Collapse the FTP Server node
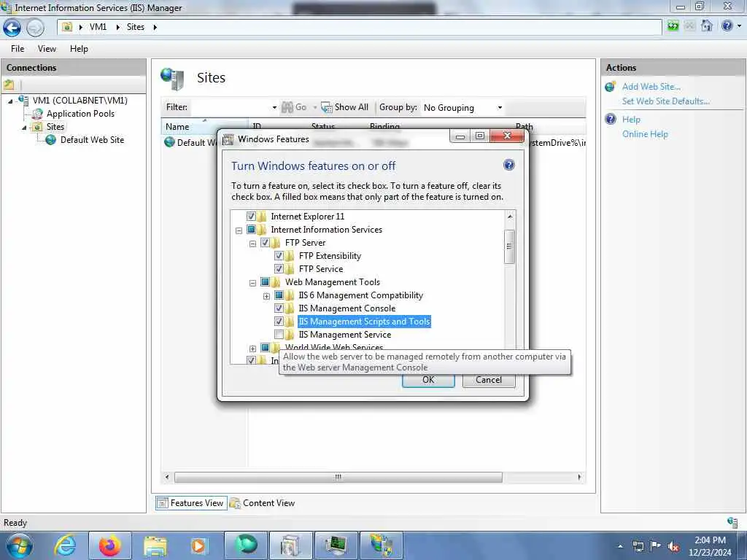Image resolution: width=747 pixels, height=560 pixels. (x=252, y=244)
